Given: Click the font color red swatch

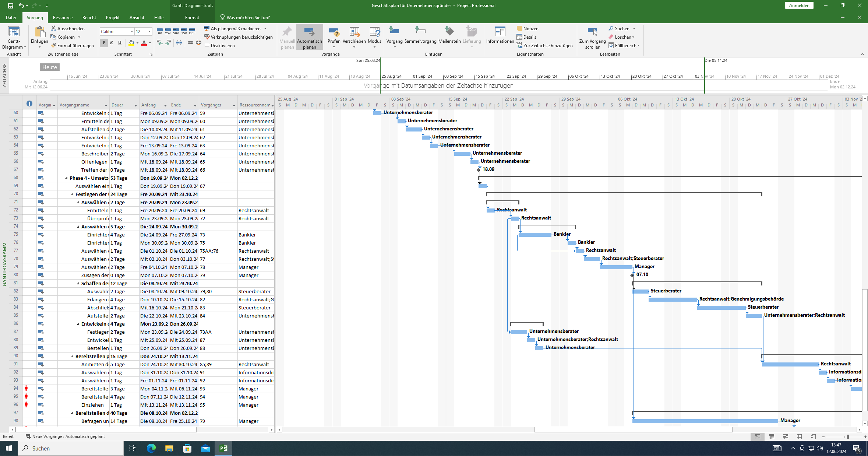Looking at the screenshot, I should pyautogui.click(x=144, y=43).
